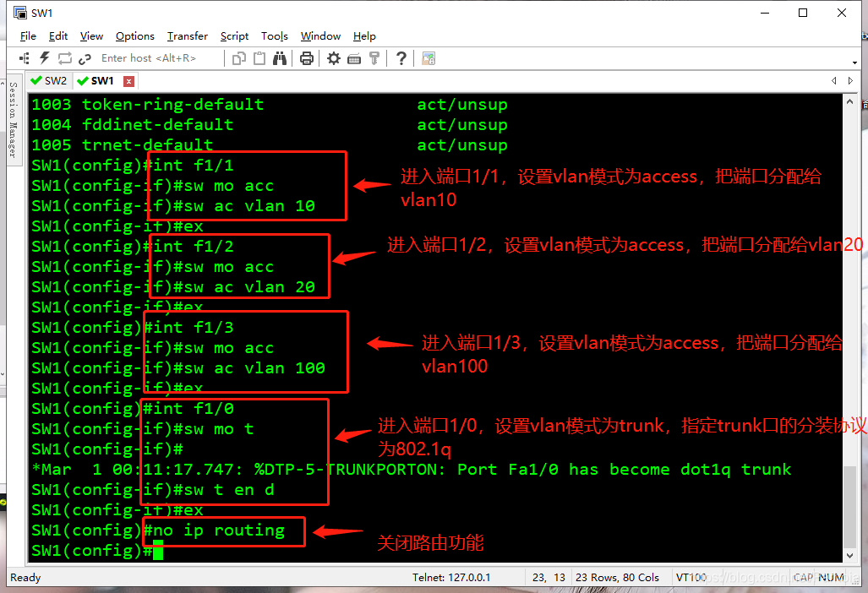Image resolution: width=868 pixels, height=593 pixels.
Task: Click the '1004 fddinet-default' row
Action: coord(269,124)
